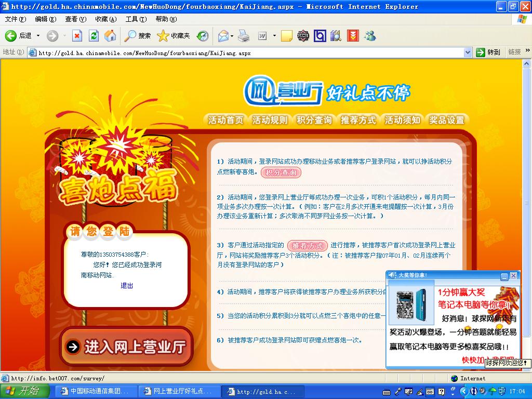
Task: Open the History clock icon
Action: click(203, 36)
